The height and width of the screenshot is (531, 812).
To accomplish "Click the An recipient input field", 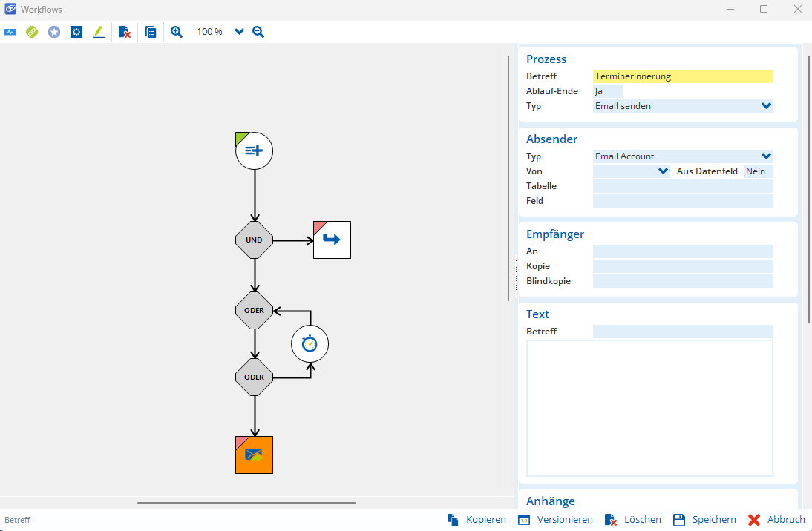I will (682, 251).
